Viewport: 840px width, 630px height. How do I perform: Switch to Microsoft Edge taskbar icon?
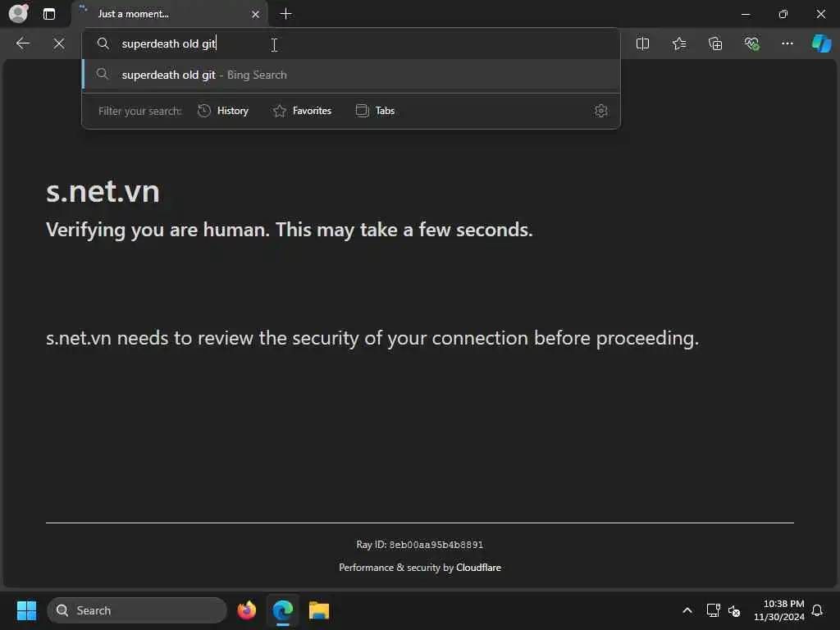pos(283,610)
